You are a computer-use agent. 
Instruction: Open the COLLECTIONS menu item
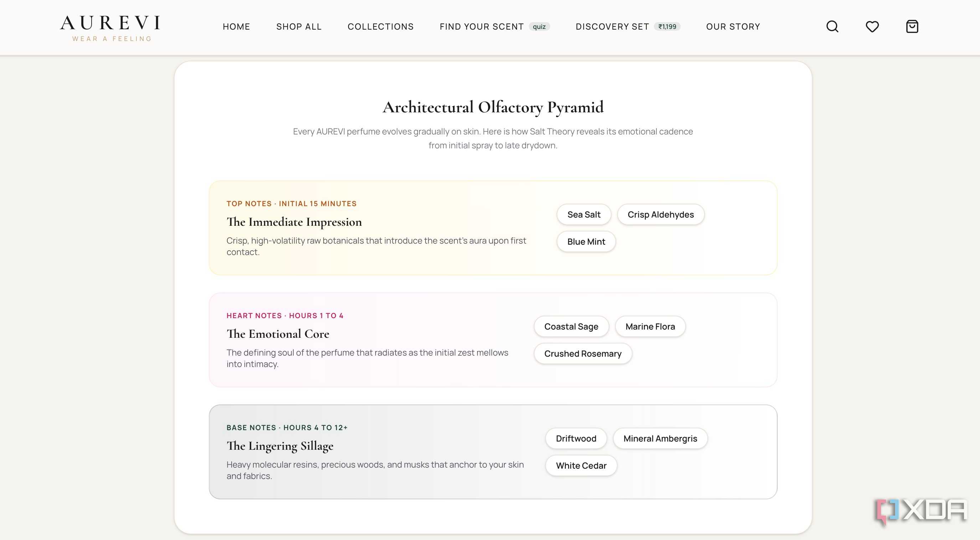(x=381, y=27)
